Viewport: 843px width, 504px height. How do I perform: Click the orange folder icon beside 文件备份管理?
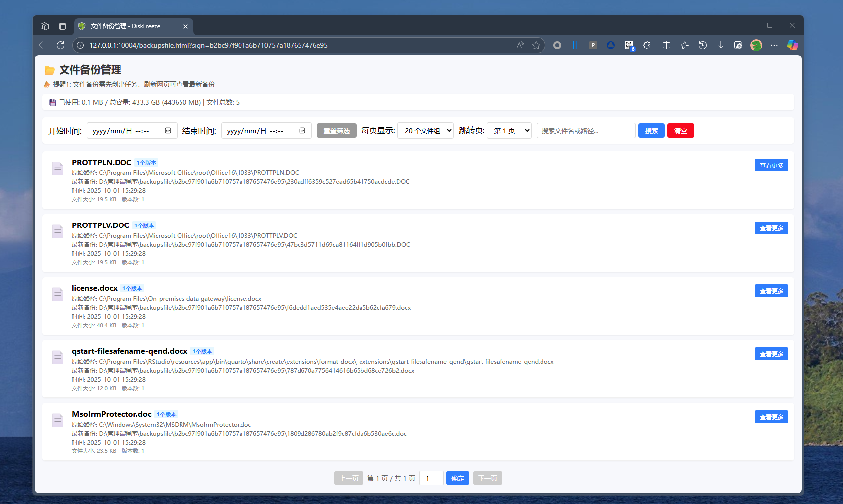49,70
